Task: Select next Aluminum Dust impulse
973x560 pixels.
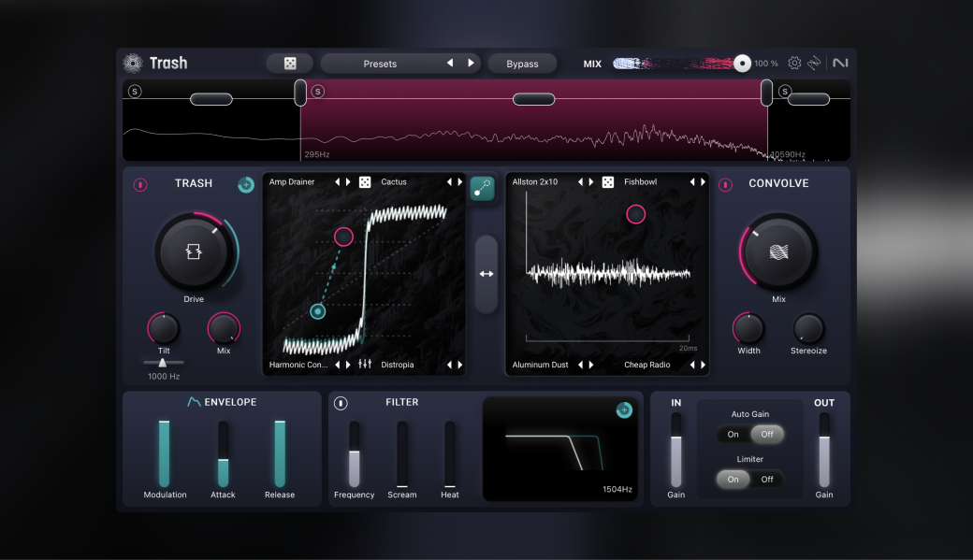Action: click(x=590, y=365)
